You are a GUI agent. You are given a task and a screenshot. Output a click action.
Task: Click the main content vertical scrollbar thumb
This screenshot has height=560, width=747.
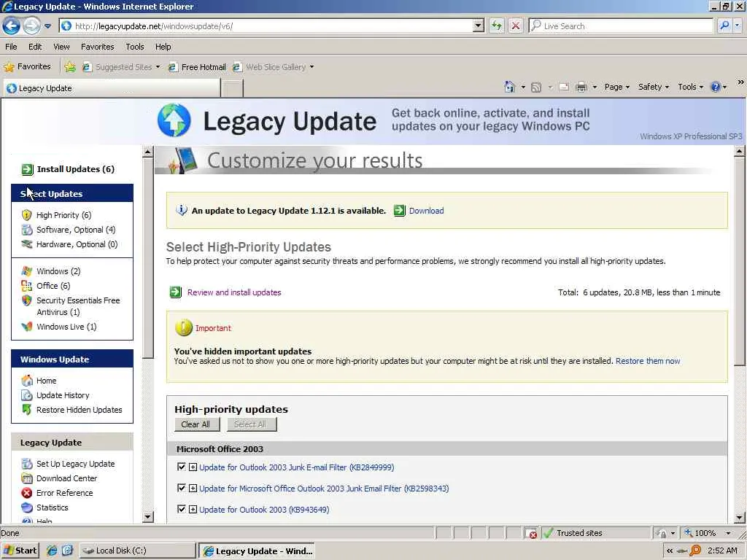pos(740,262)
